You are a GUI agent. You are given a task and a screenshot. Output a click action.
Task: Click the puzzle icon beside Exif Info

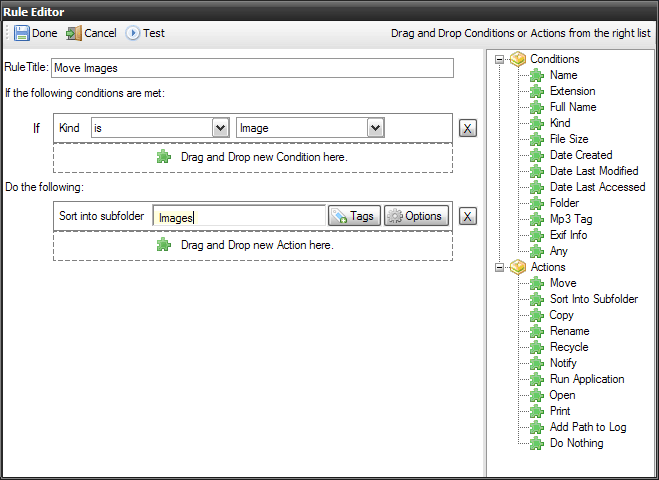tap(537, 235)
